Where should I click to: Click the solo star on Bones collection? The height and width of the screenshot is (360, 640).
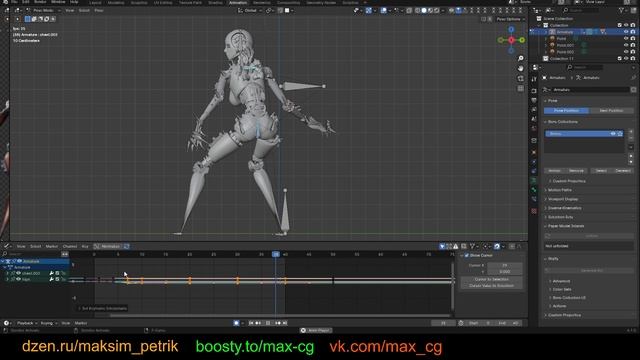click(x=620, y=133)
